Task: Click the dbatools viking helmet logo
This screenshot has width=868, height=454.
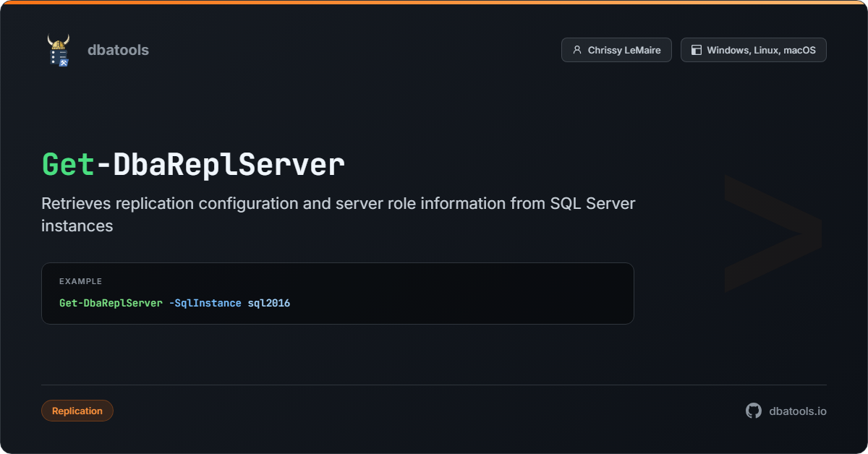Action: (59, 50)
